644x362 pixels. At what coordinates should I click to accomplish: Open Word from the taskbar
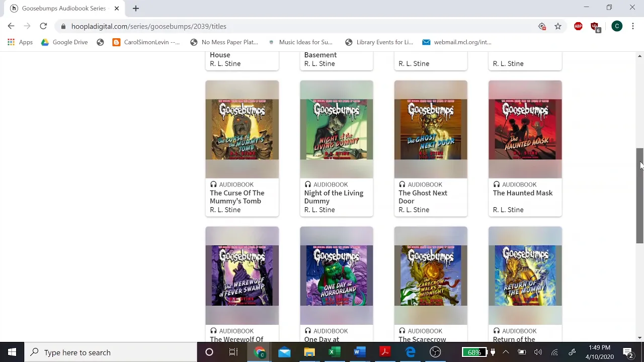(358, 352)
